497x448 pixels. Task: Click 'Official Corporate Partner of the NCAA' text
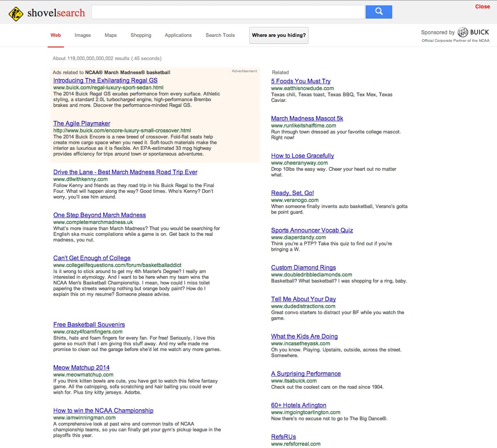point(455,41)
